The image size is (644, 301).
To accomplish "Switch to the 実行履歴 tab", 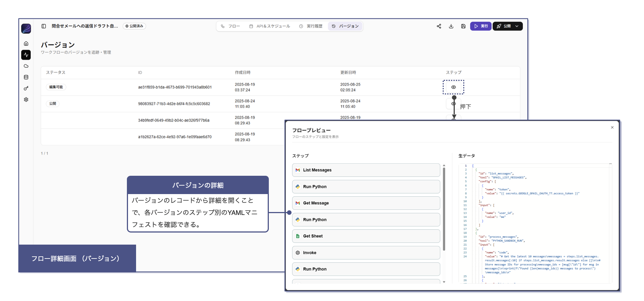I will [311, 26].
